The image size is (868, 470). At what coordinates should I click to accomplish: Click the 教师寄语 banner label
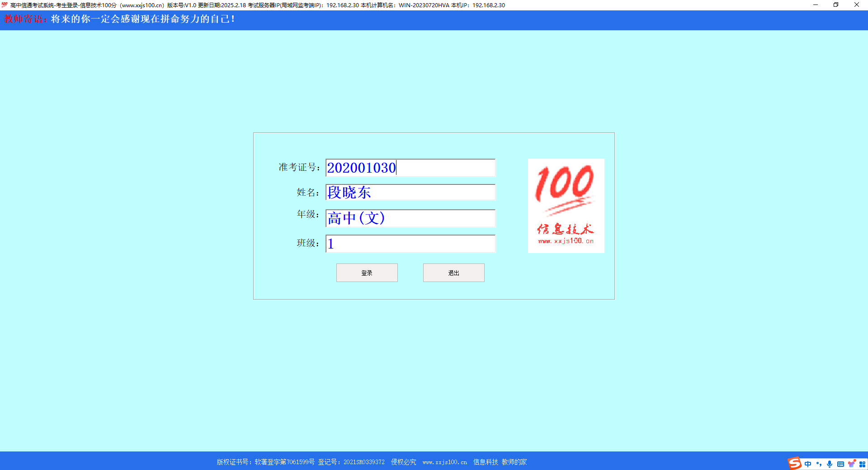[x=25, y=19]
